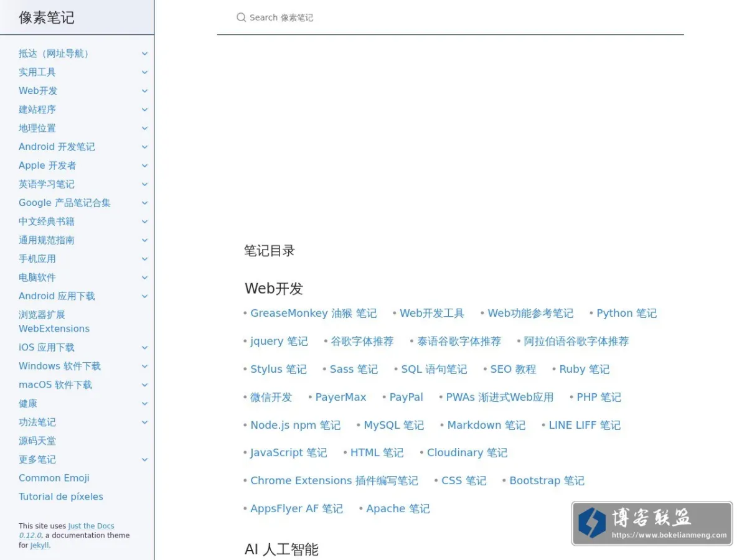
Task: Open the PHP 笔记 link
Action: pos(599,397)
